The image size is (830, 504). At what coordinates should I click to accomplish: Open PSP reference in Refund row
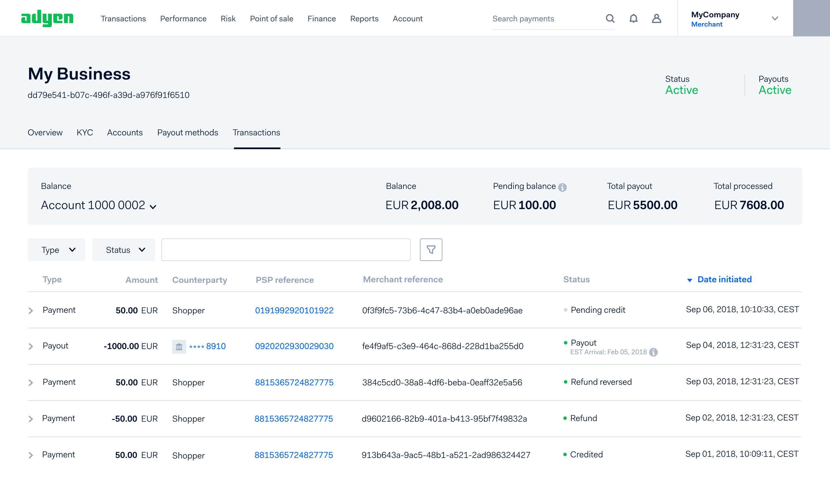pos(293,418)
